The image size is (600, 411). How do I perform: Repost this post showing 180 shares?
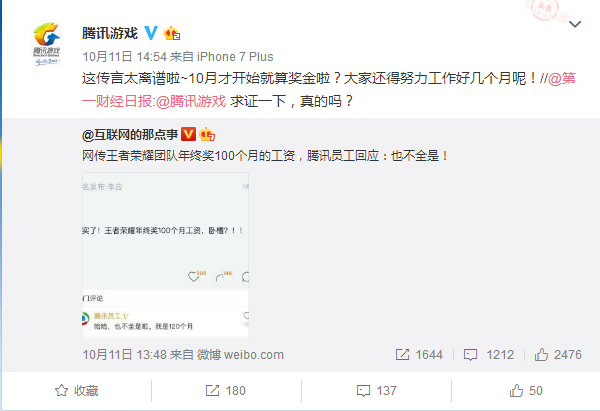coord(225,391)
